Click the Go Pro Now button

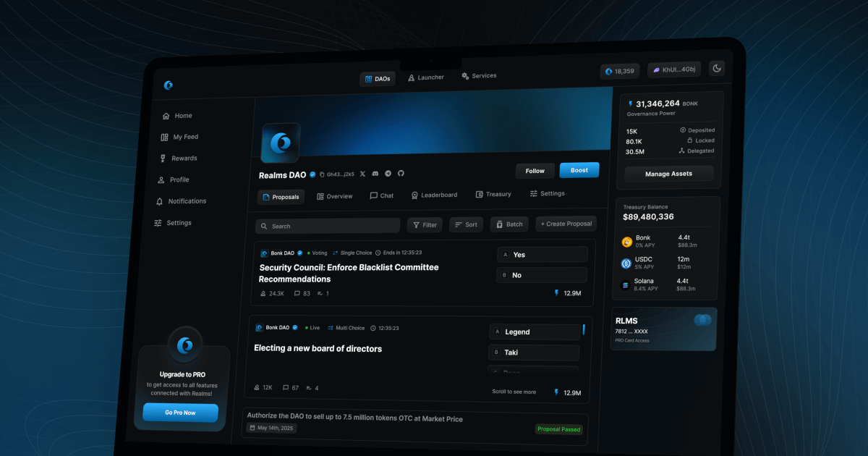pos(180,413)
